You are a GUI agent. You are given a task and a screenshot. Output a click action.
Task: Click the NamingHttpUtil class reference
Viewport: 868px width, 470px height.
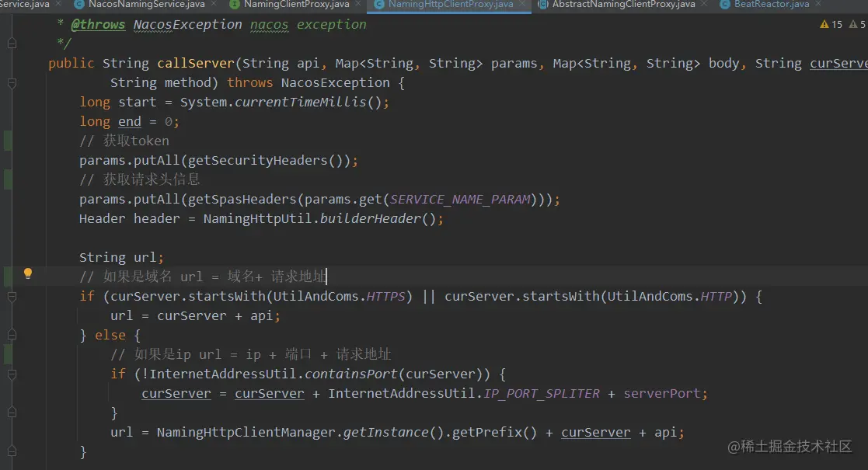(257, 218)
